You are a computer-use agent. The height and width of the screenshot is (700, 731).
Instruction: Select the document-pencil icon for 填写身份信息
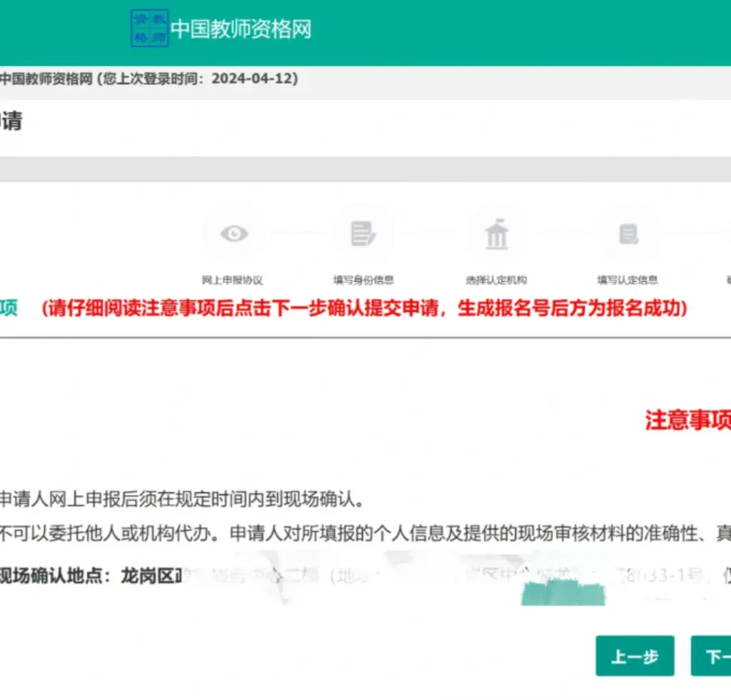pyautogui.click(x=363, y=233)
